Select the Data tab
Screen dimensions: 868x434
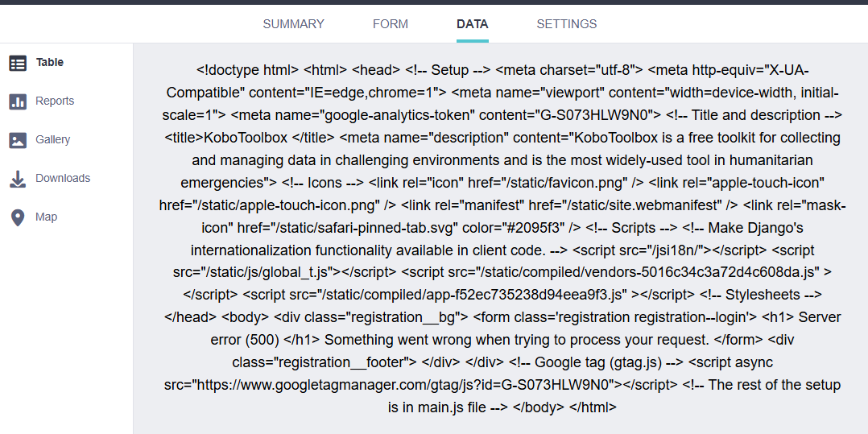point(472,24)
